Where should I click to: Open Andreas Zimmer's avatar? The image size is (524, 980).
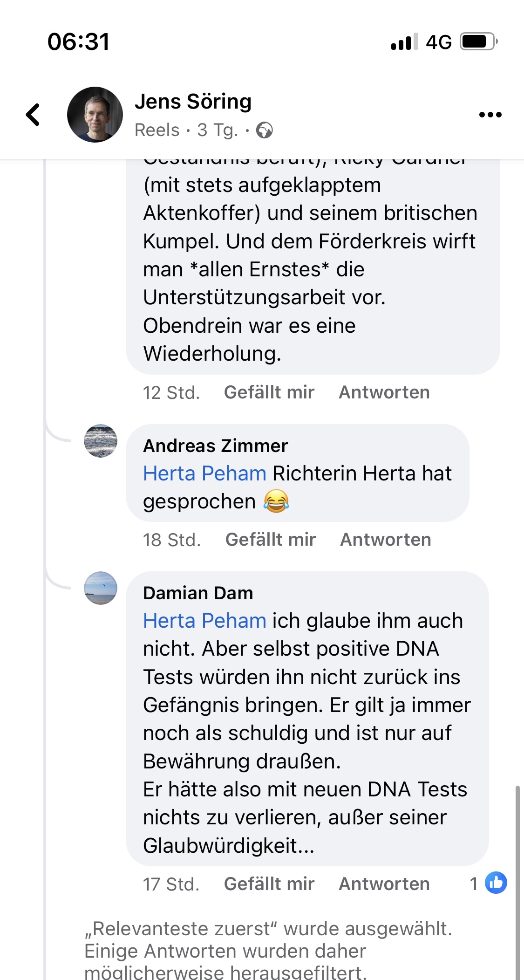[101, 441]
